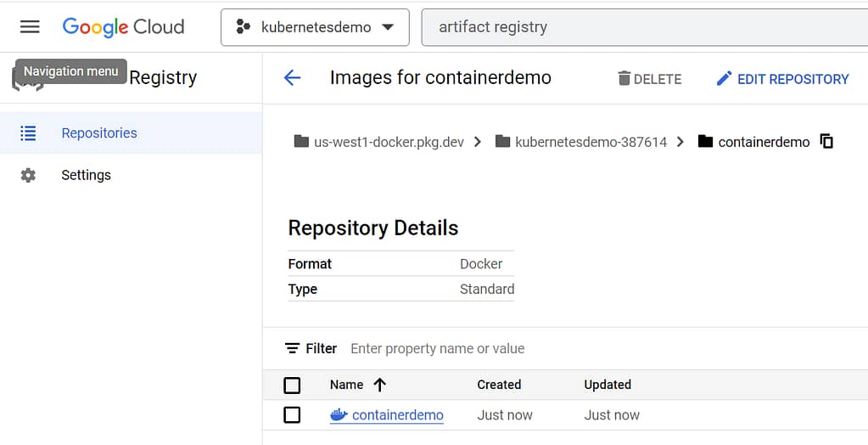Click the Created 'Just now' cell
Image resolution: width=868 pixels, height=445 pixels.
[505, 415]
